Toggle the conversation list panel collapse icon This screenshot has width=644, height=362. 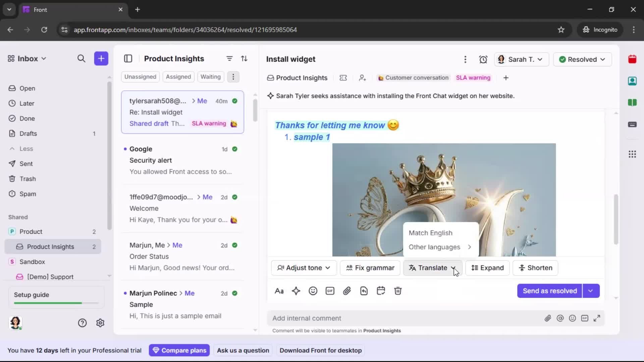[128, 58]
